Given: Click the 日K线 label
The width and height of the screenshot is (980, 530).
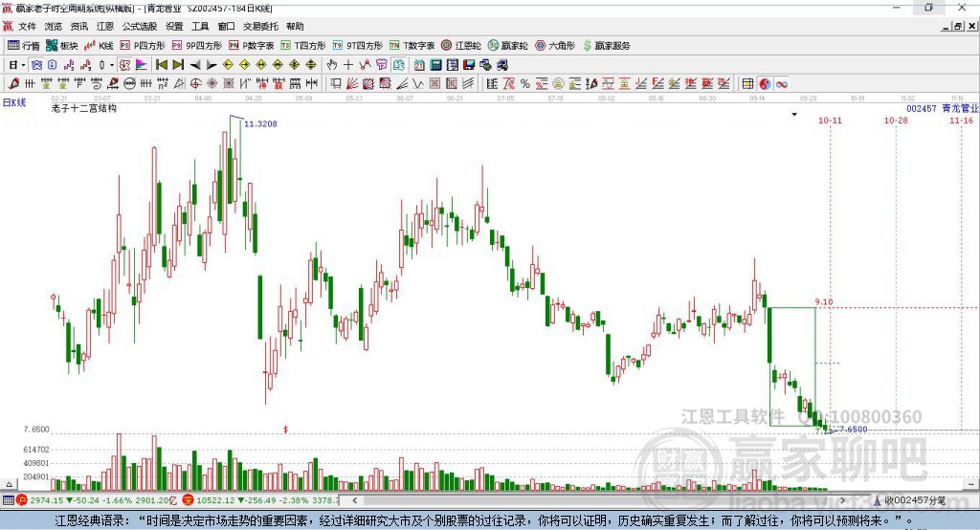Looking at the screenshot, I should (13, 102).
